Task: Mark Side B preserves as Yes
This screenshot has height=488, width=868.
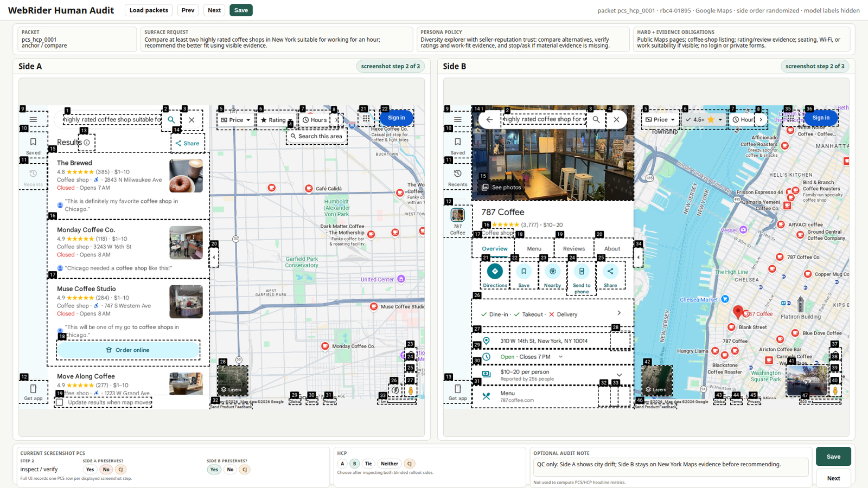Action: click(x=214, y=470)
